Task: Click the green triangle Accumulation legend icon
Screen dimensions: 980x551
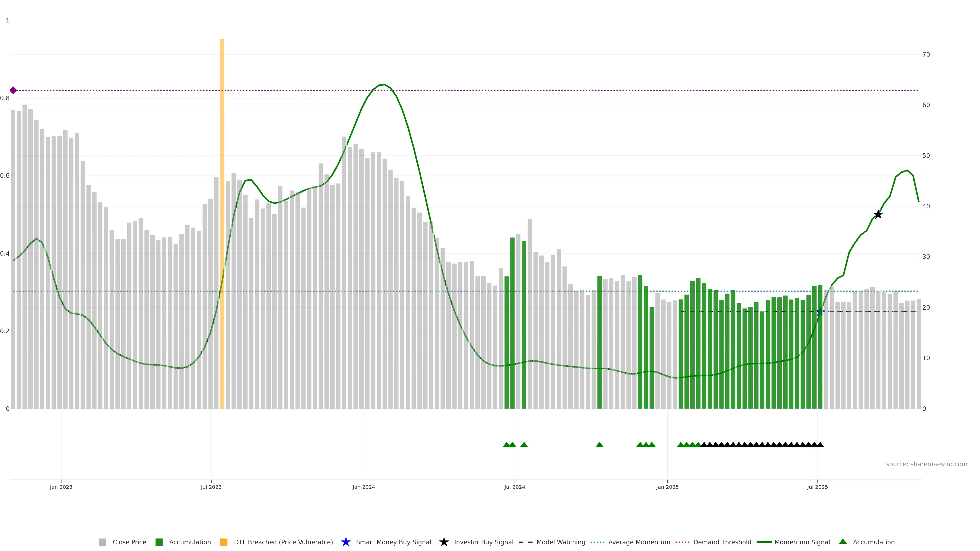Action: point(843,542)
